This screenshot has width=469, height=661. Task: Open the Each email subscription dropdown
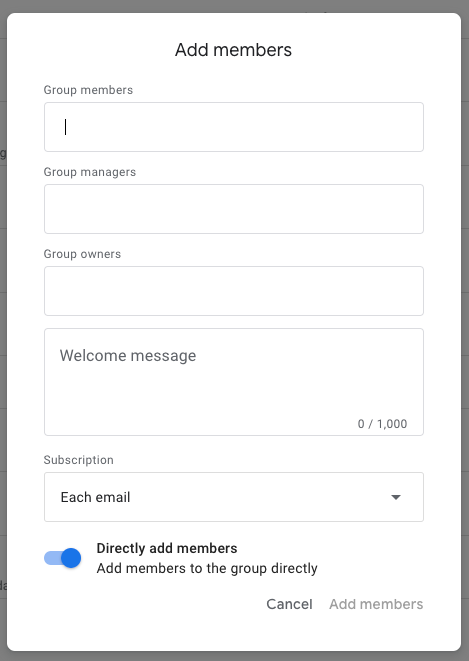pyautogui.click(x=234, y=497)
